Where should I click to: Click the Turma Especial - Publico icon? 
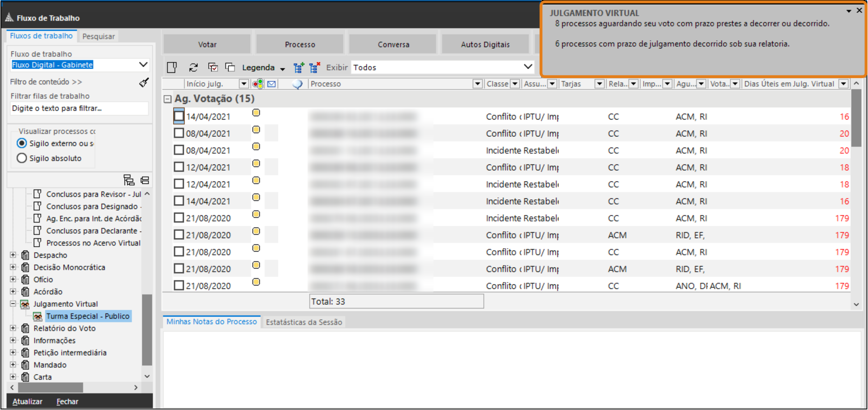click(x=38, y=317)
